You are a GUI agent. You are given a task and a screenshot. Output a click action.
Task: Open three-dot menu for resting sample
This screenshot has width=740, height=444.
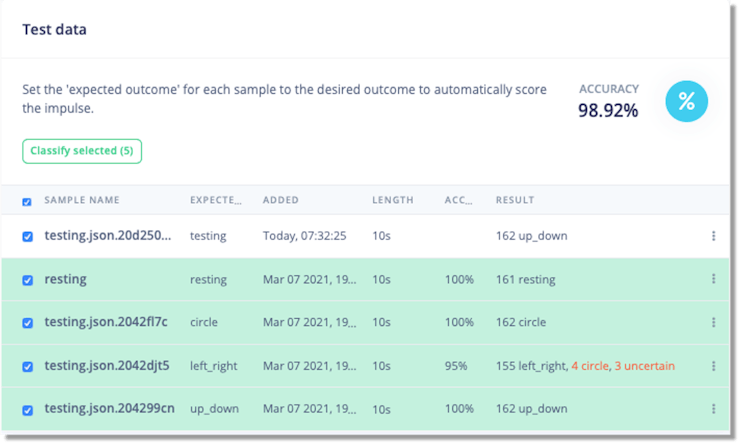pyautogui.click(x=713, y=279)
